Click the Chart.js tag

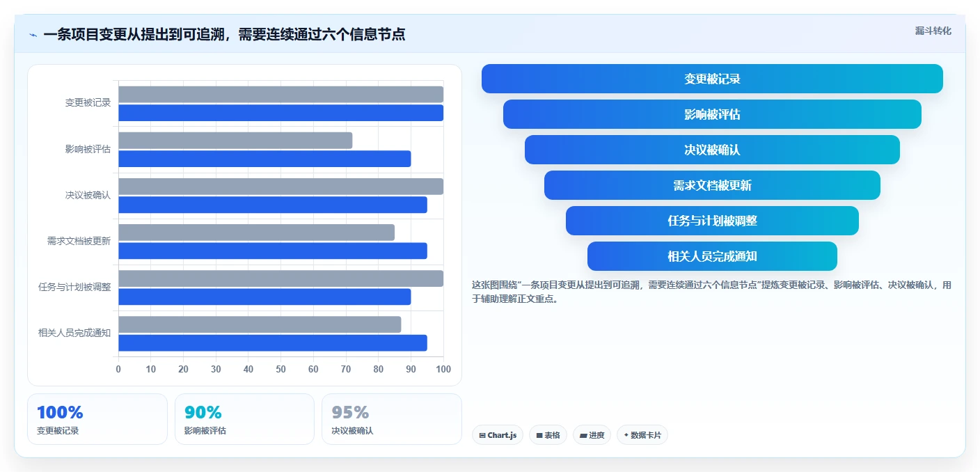click(x=498, y=435)
